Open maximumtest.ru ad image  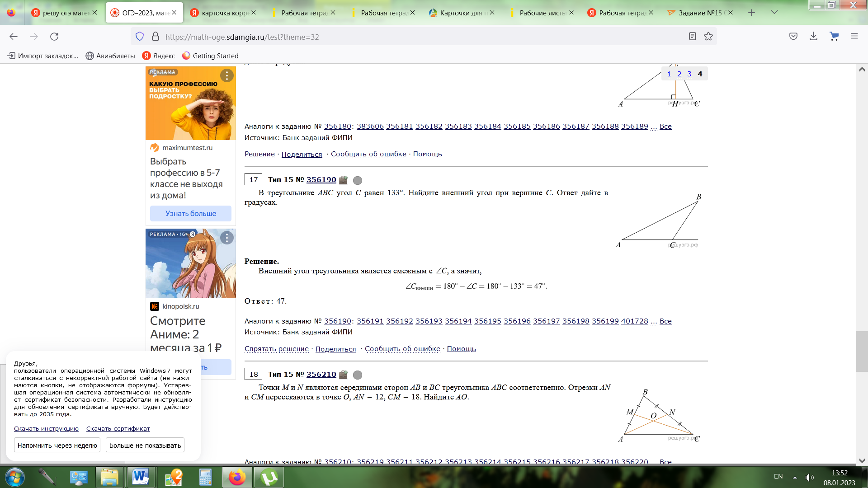(x=191, y=103)
